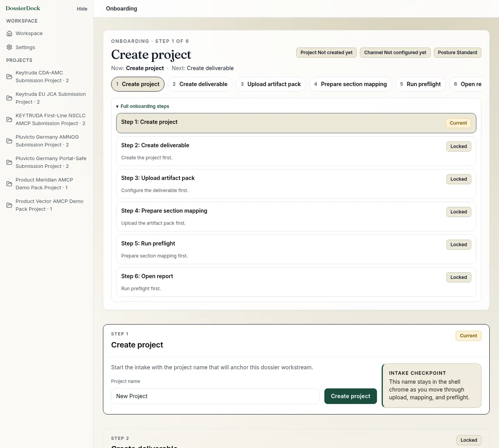Click the Project Not created yet badge
The width and height of the screenshot is (499, 448).
click(326, 53)
